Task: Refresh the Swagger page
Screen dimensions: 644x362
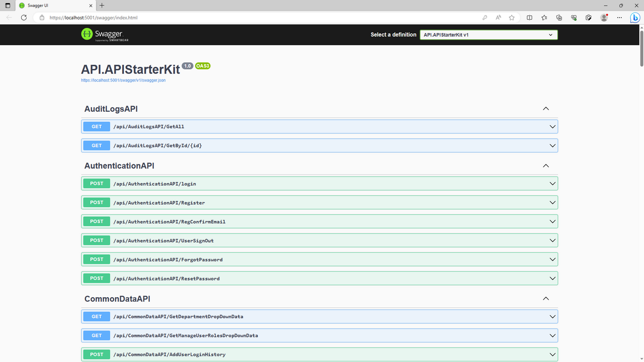Action: click(x=24, y=18)
